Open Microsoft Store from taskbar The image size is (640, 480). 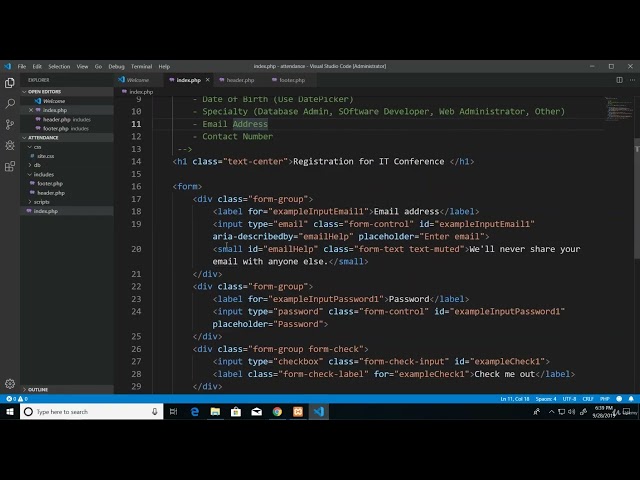pos(236,412)
